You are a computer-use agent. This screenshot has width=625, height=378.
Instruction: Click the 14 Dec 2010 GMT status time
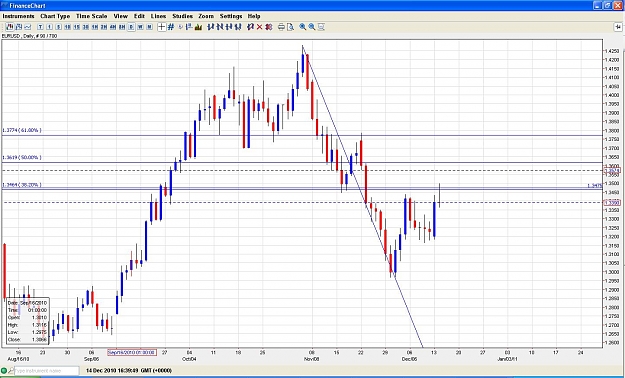129,371
